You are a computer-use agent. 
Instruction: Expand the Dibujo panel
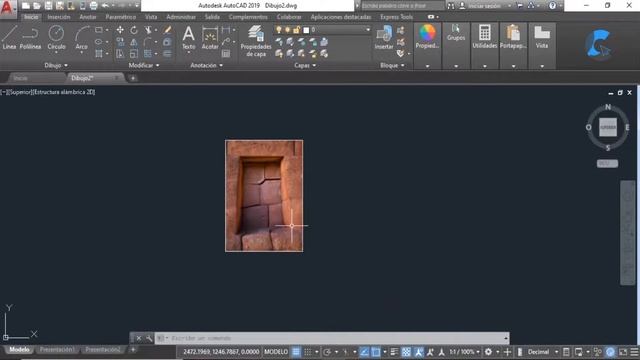(x=56, y=65)
